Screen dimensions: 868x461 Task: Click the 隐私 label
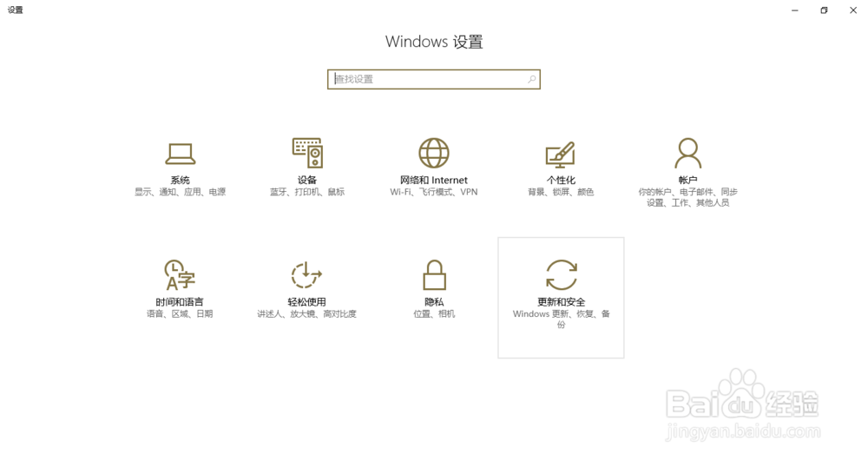pyautogui.click(x=434, y=301)
